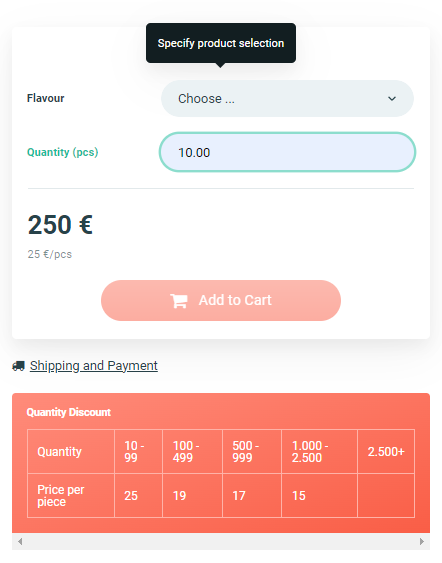Click the left scrollbar arrow
Screen dimensions: 442x563
click(20, 541)
